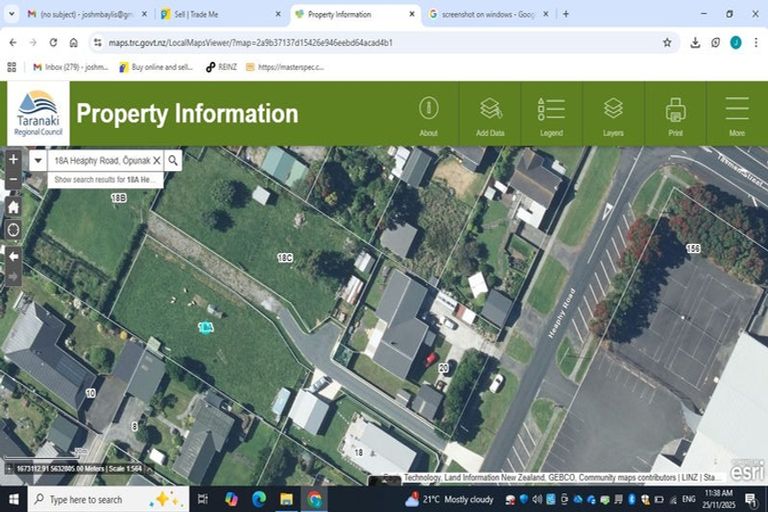Click the esri logo
This screenshot has height=512, width=768.
point(747,471)
